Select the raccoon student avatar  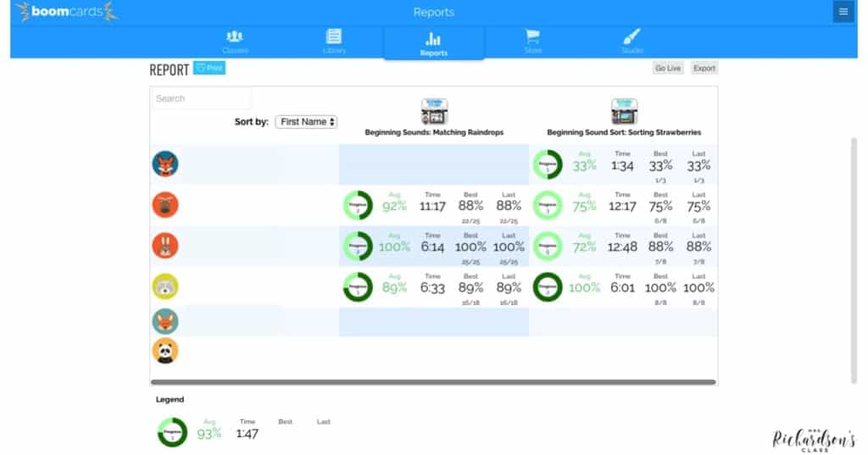[x=165, y=286]
